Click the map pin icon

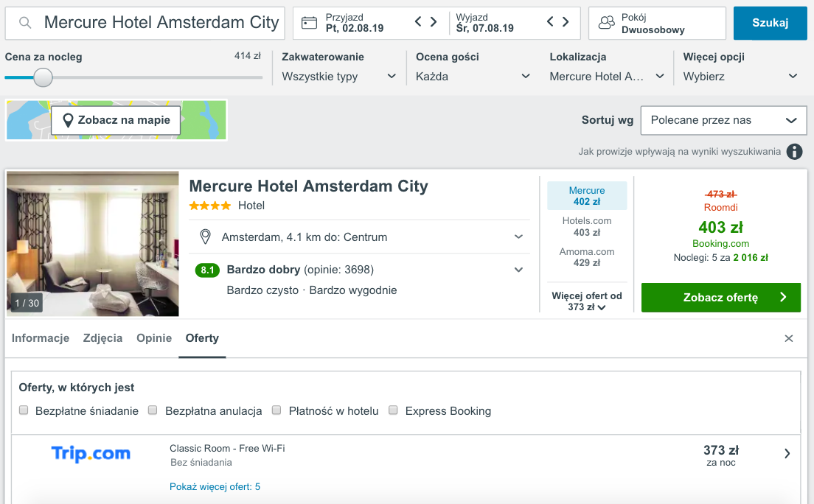pos(68,120)
